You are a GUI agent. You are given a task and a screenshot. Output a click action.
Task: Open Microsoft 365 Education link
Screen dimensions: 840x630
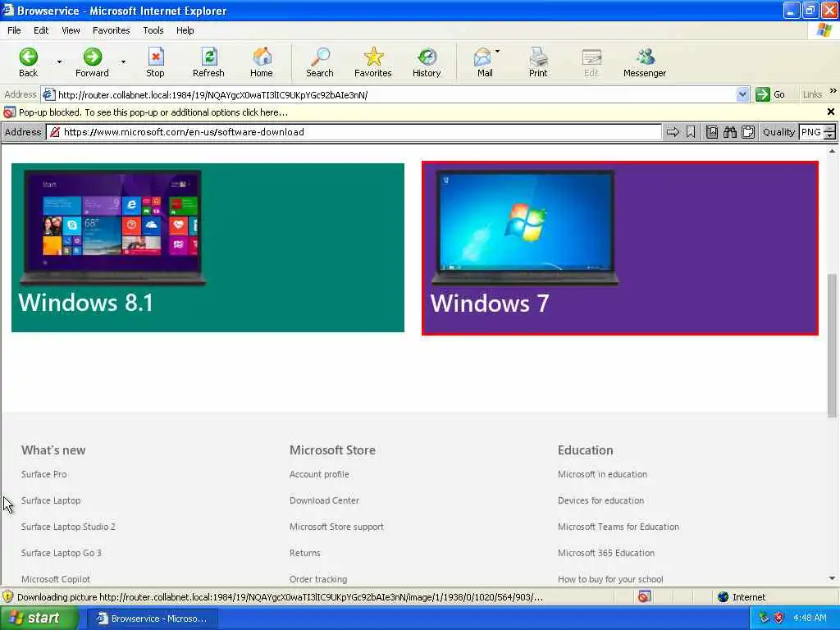(606, 553)
